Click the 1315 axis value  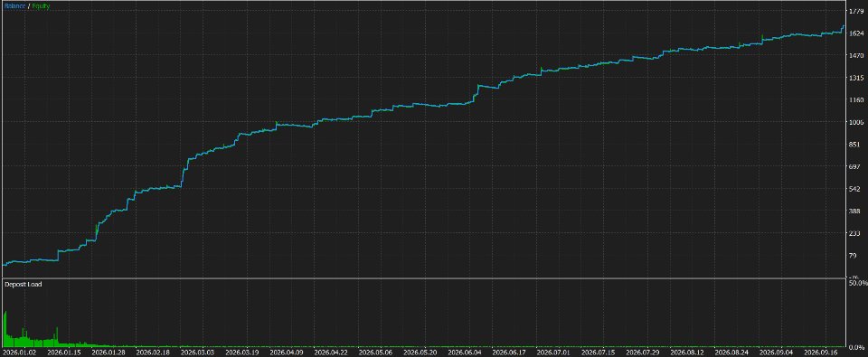tap(856, 78)
